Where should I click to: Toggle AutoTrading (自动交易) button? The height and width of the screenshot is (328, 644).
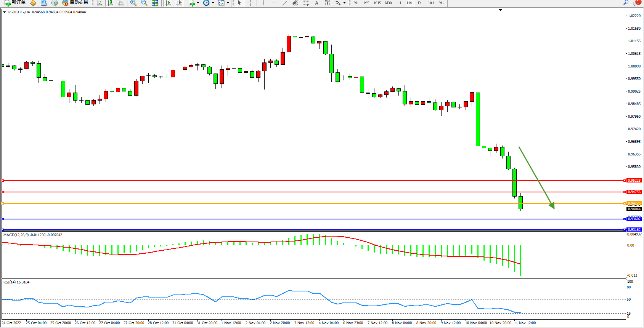tap(75, 3)
